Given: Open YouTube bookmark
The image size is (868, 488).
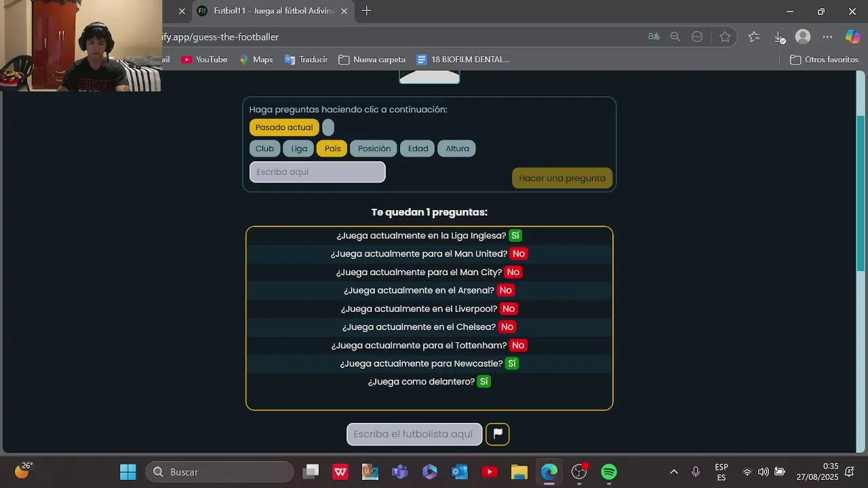Looking at the screenshot, I should click(x=205, y=60).
